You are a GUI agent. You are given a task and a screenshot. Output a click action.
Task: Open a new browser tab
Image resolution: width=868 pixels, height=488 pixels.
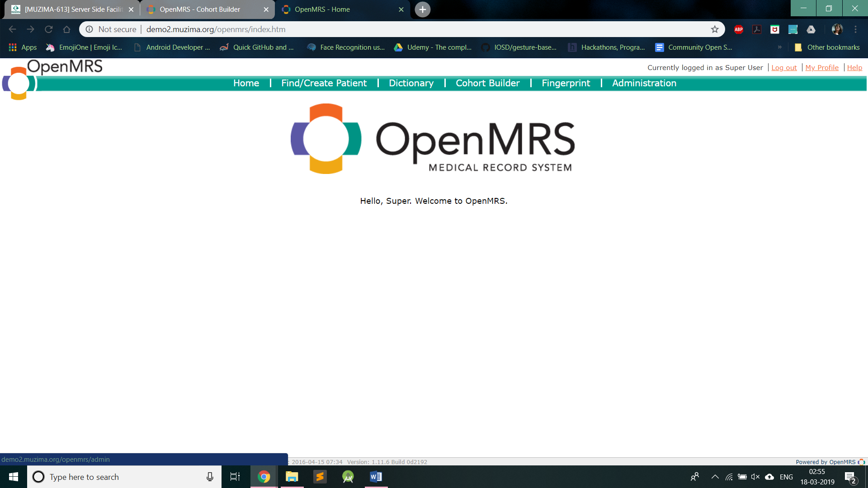[422, 9]
